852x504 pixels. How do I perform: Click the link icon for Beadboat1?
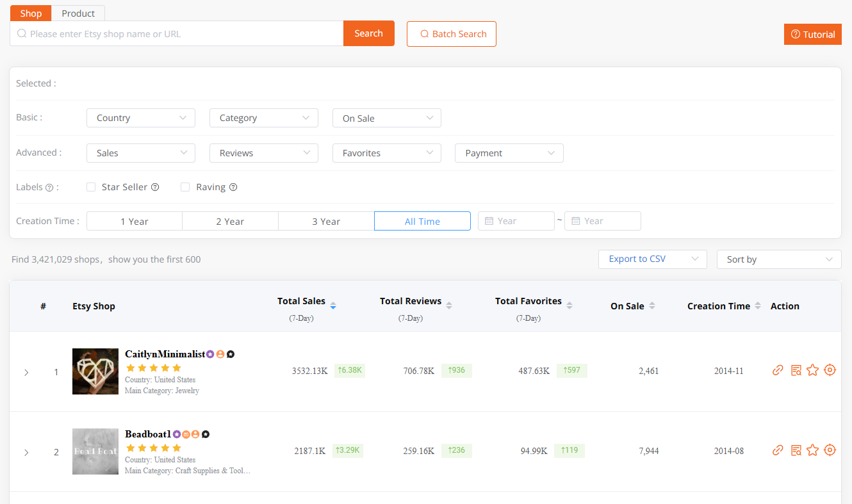coord(778,450)
